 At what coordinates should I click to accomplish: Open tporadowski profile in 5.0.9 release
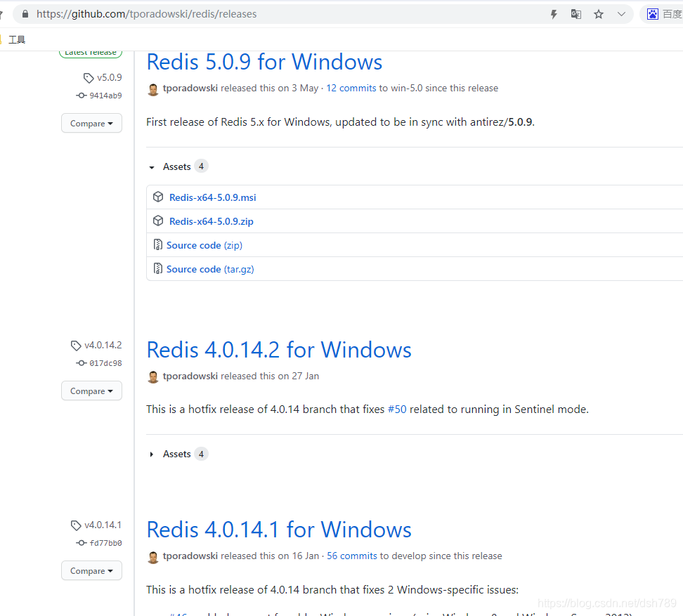tap(190, 88)
